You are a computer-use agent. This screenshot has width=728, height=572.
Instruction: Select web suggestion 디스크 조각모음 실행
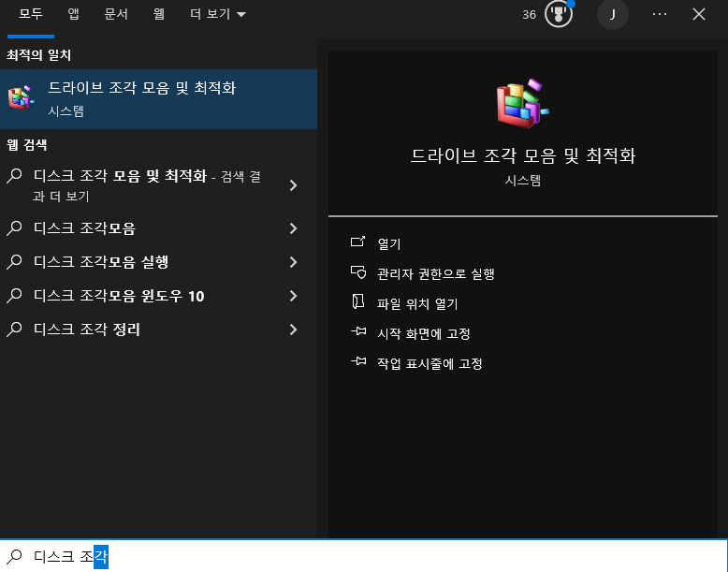(x=158, y=262)
